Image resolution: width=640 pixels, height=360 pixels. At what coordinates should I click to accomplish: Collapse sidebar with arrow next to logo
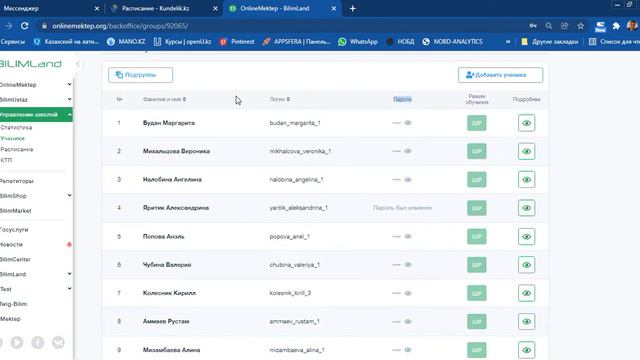(x=78, y=64)
